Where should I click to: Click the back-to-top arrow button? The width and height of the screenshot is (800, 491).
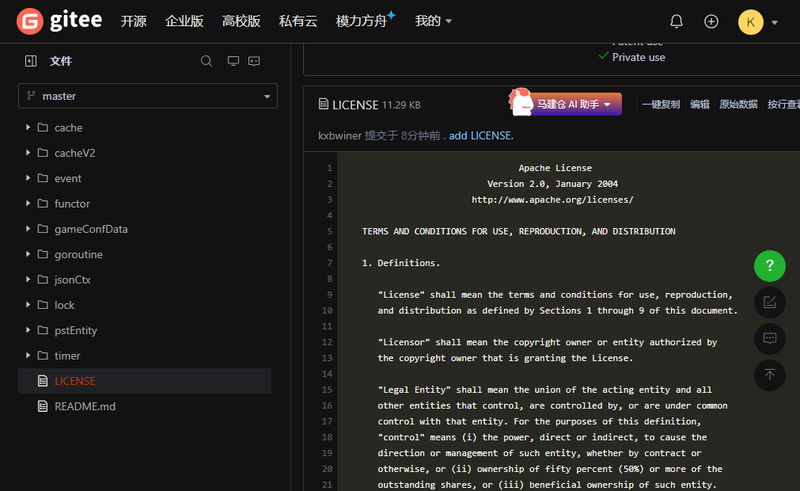coord(769,375)
